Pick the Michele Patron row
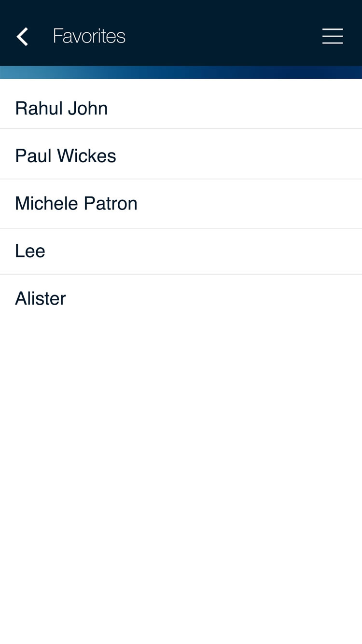Viewport: 362px width, 644px height. 76,203
